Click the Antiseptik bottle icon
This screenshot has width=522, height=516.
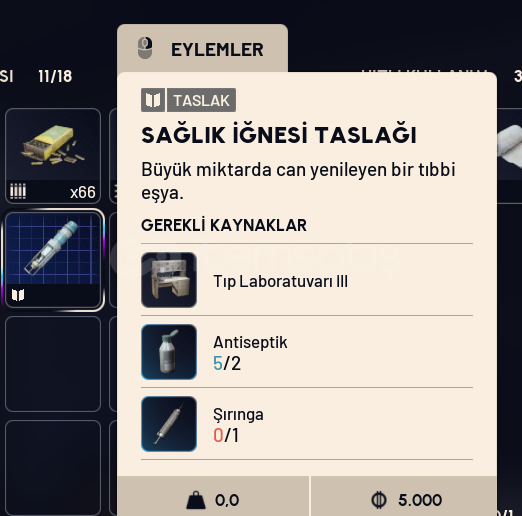(169, 352)
